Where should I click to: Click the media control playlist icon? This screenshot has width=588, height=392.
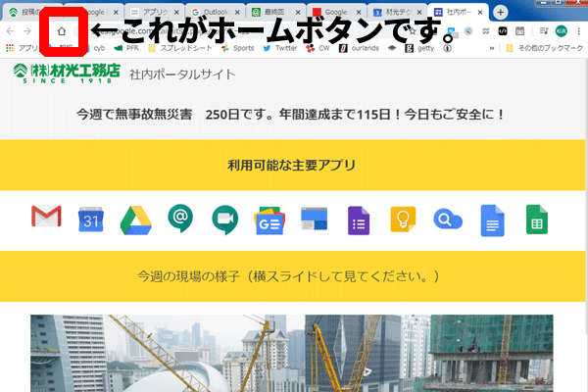pos(544,31)
